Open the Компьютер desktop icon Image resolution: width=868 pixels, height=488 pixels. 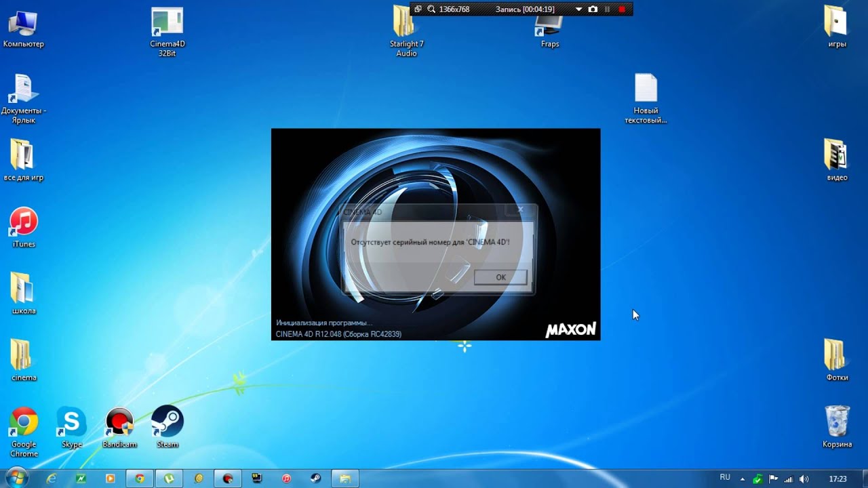[23, 28]
